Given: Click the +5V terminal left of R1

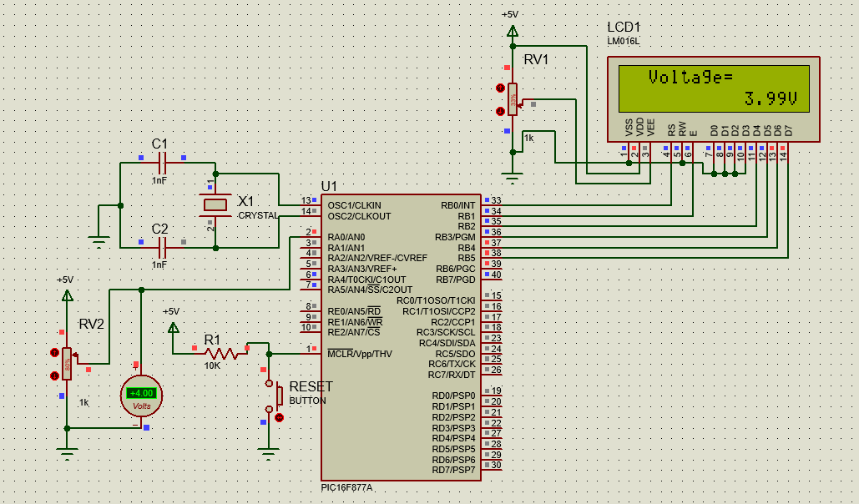Looking at the screenshot, I should 173,327.
